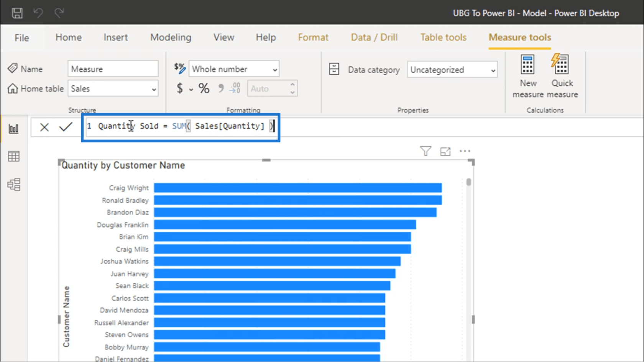
Task: Apply percentage format icon
Action: pyautogui.click(x=204, y=88)
